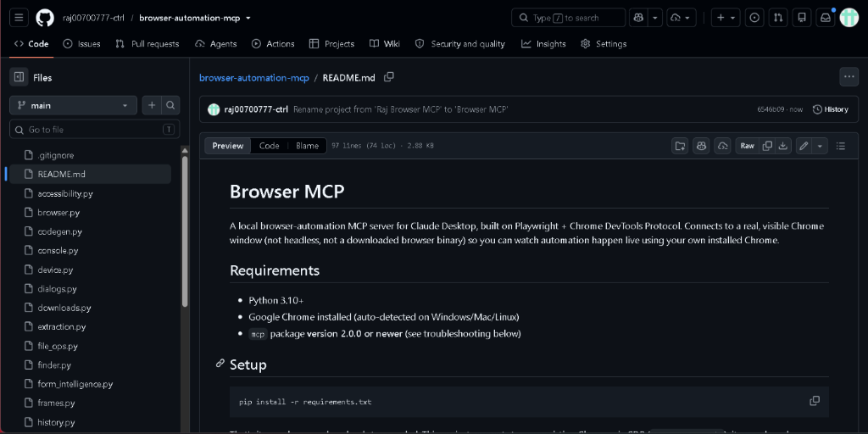
Task: Switch to Blame view
Action: pos(307,146)
